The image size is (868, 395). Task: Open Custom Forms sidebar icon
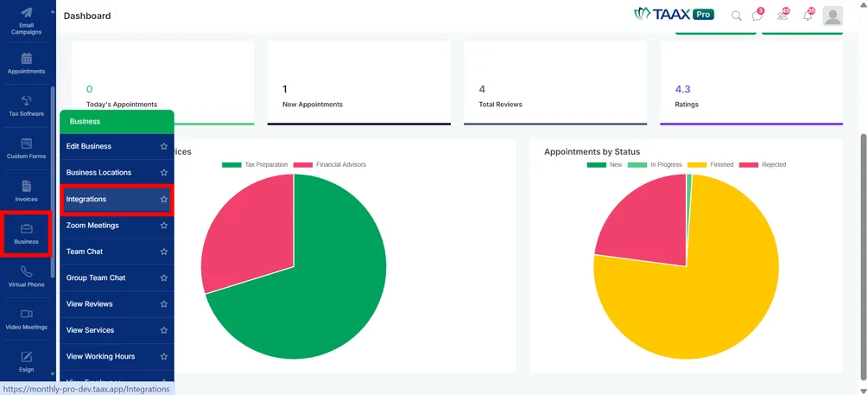27,143
